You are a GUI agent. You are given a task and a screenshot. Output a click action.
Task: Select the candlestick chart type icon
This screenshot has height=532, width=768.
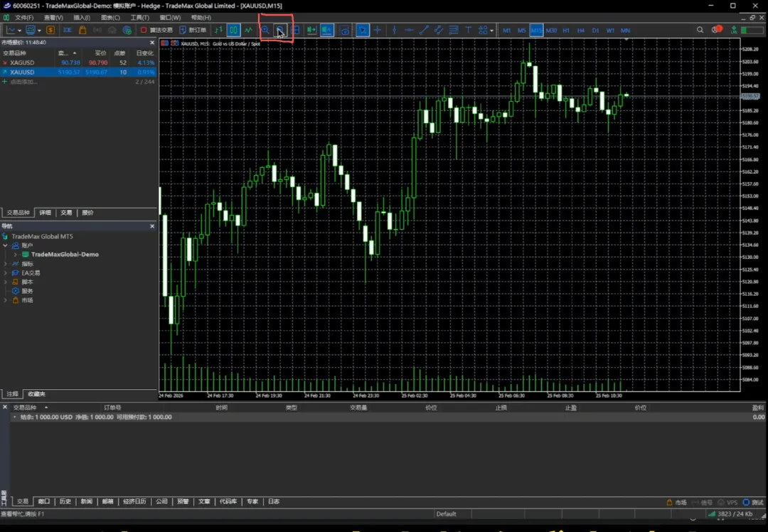tap(233, 31)
